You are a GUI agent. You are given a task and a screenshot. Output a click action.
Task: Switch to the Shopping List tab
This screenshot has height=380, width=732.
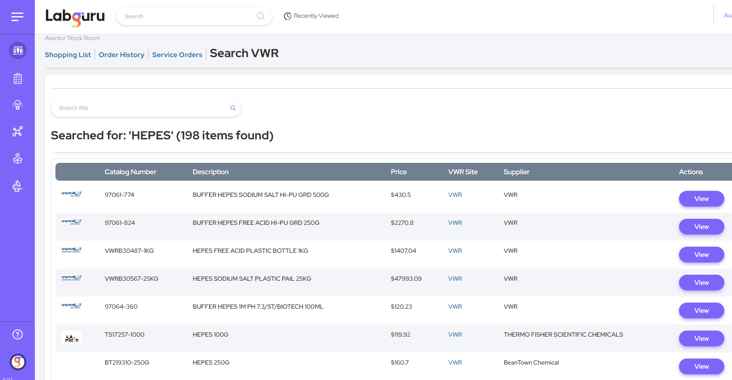(x=68, y=55)
